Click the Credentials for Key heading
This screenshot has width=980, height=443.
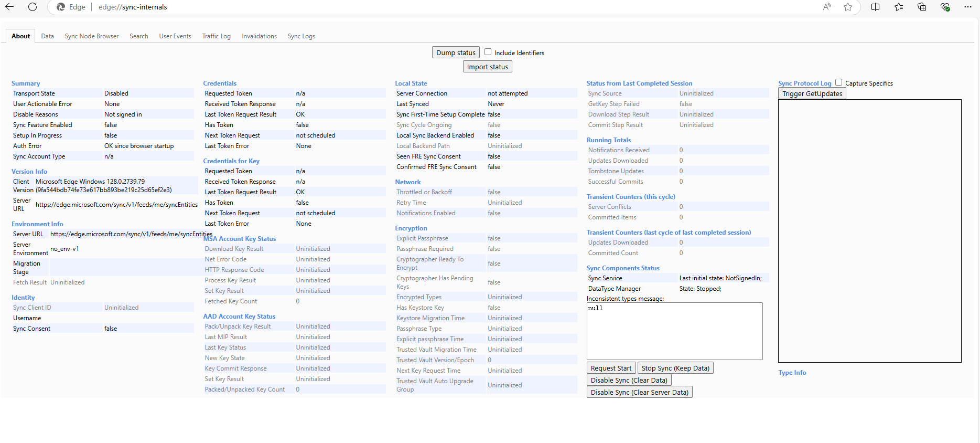(231, 161)
